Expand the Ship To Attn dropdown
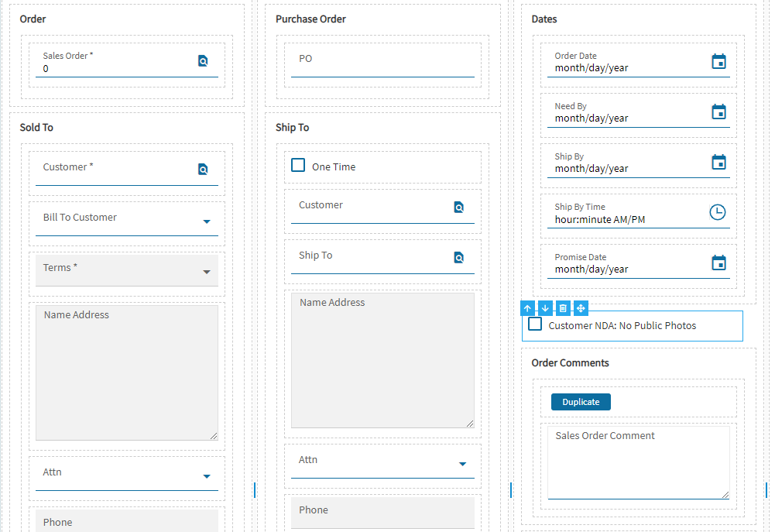 pyautogui.click(x=463, y=464)
